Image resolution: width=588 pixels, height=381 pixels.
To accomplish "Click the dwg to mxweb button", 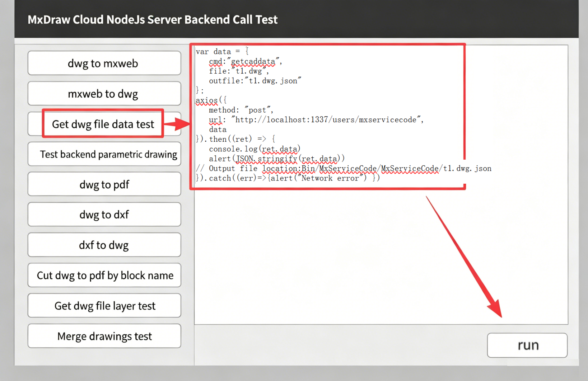I will 104,63.
